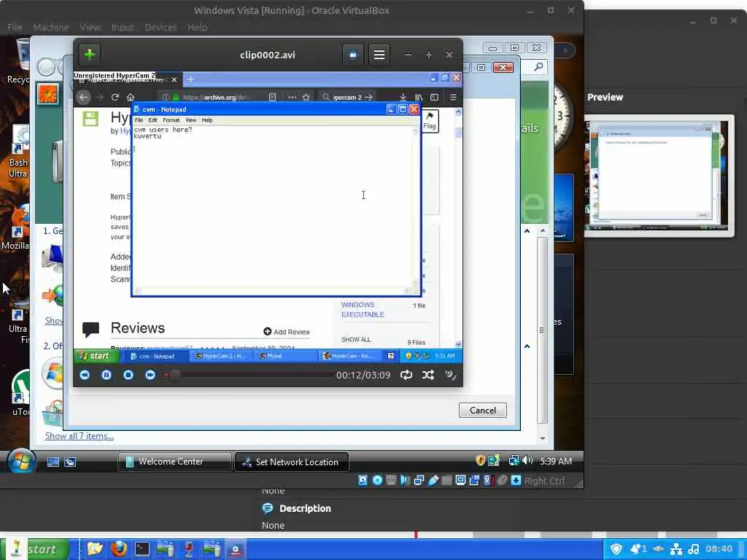Viewport: 747px width, 560px height.
Task: Click the Vista security shield tray icon
Action: 481,461
